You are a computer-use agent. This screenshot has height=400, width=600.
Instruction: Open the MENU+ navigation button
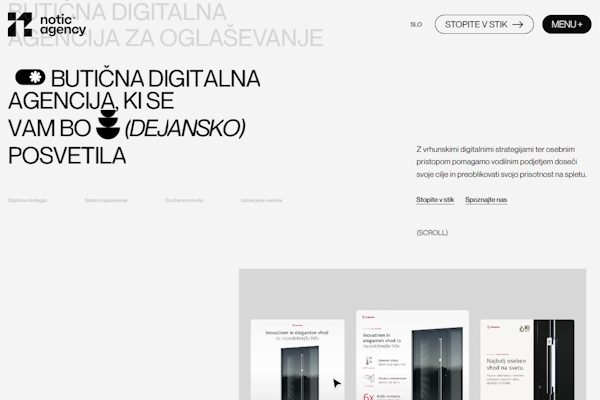coord(566,25)
